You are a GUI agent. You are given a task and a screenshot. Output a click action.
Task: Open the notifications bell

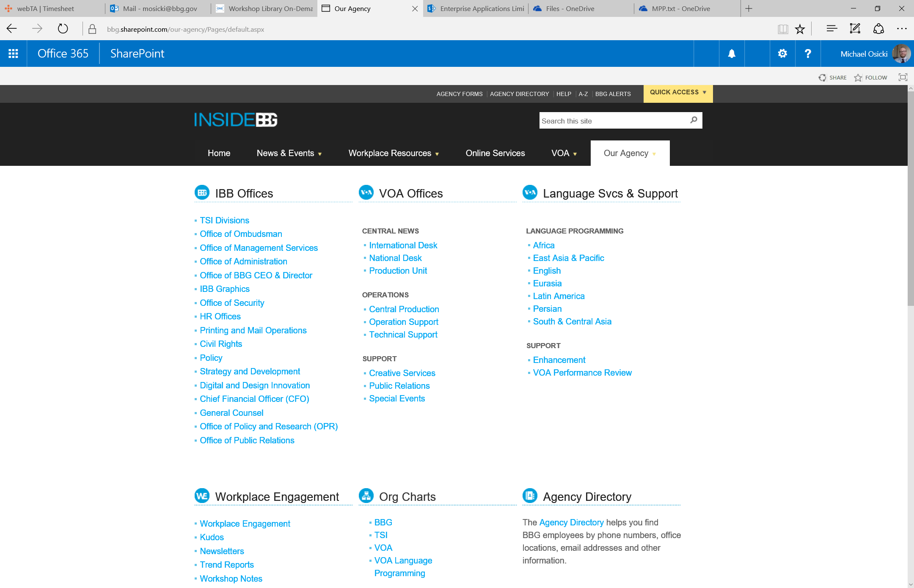[x=732, y=54]
